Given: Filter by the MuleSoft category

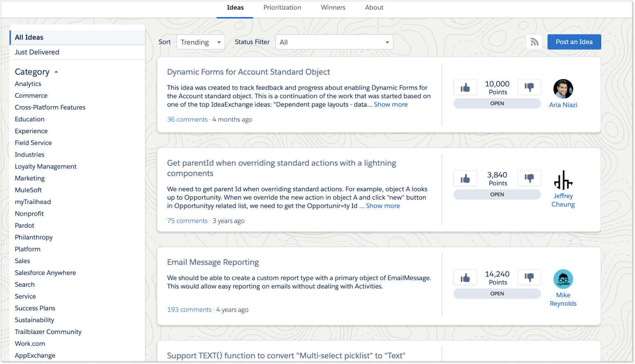Looking at the screenshot, I should click(28, 190).
